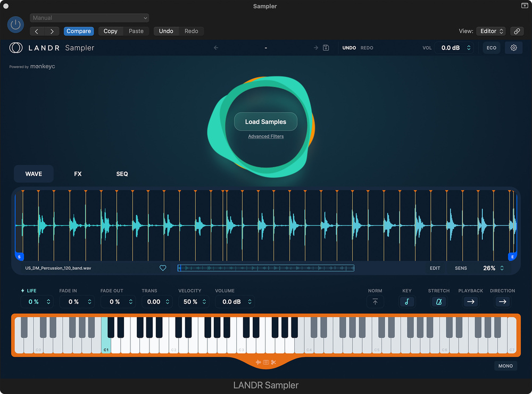
Task: Toggle the plugin power button
Action: 15,24
